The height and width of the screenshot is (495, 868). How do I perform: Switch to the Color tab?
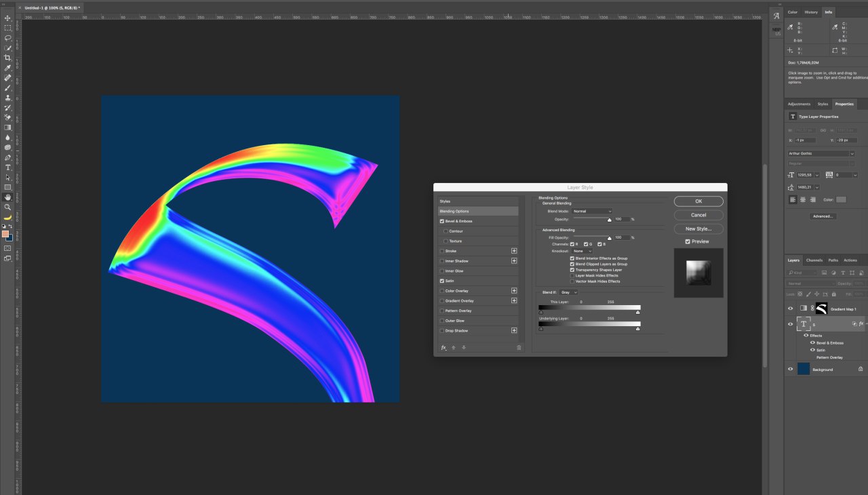pyautogui.click(x=793, y=12)
